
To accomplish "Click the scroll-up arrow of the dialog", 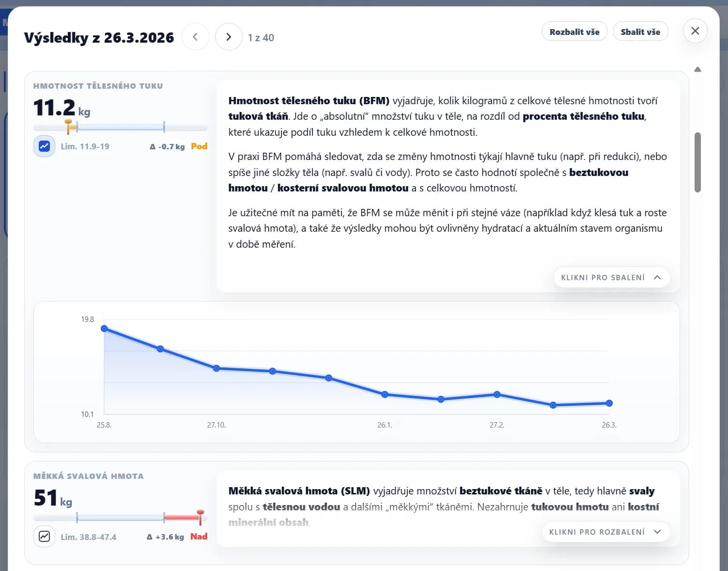I will click(697, 69).
